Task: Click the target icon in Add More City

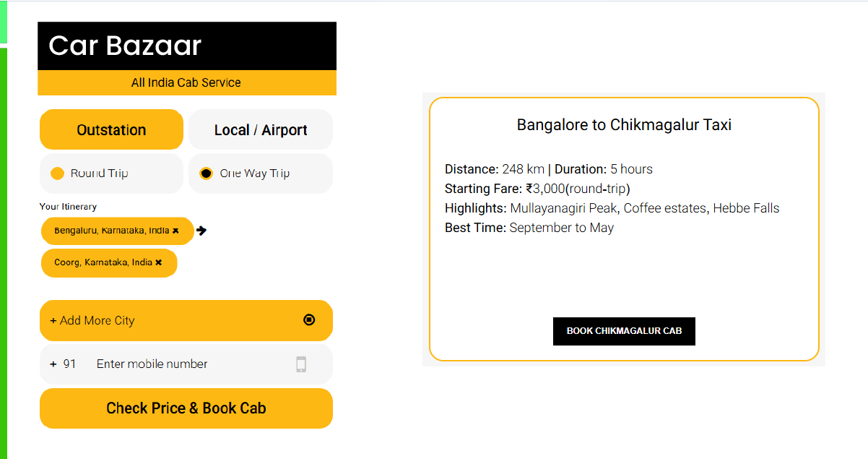Action: (309, 319)
